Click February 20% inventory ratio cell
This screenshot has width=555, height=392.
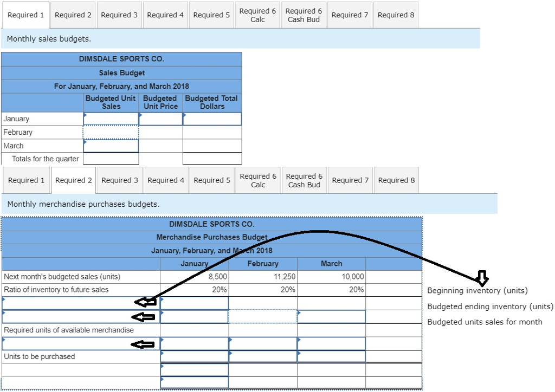[263, 290]
